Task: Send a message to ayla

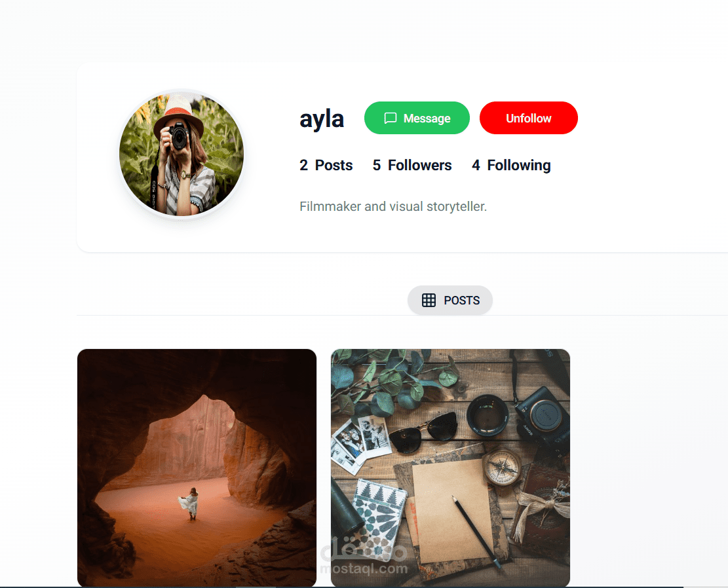Action: click(x=417, y=118)
